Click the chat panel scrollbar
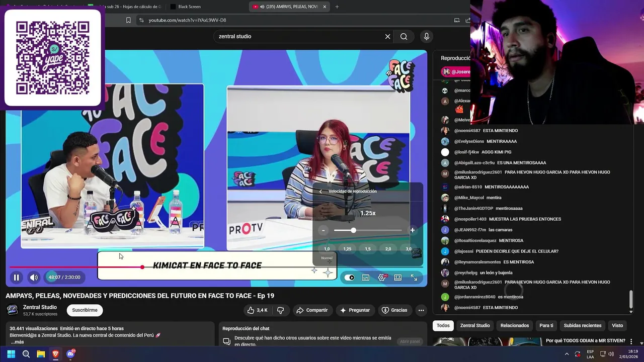 [631, 300]
